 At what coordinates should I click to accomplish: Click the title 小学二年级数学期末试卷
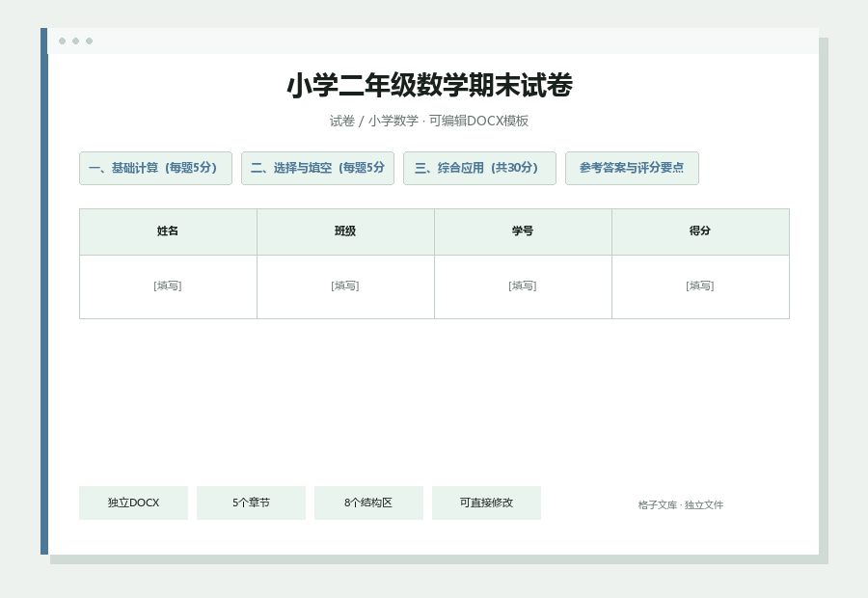click(x=429, y=86)
